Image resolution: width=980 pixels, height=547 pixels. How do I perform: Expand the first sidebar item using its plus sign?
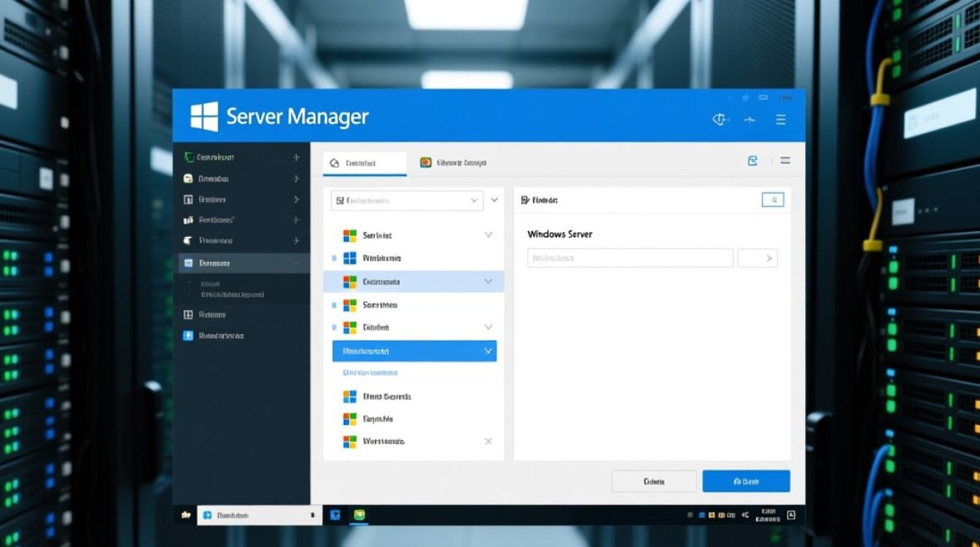tap(296, 157)
